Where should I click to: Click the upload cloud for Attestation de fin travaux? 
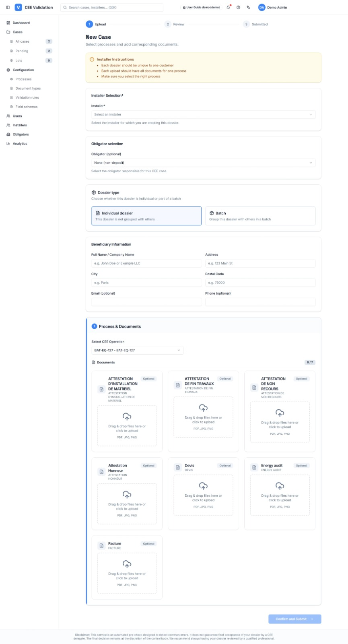click(x=204, y=408)
